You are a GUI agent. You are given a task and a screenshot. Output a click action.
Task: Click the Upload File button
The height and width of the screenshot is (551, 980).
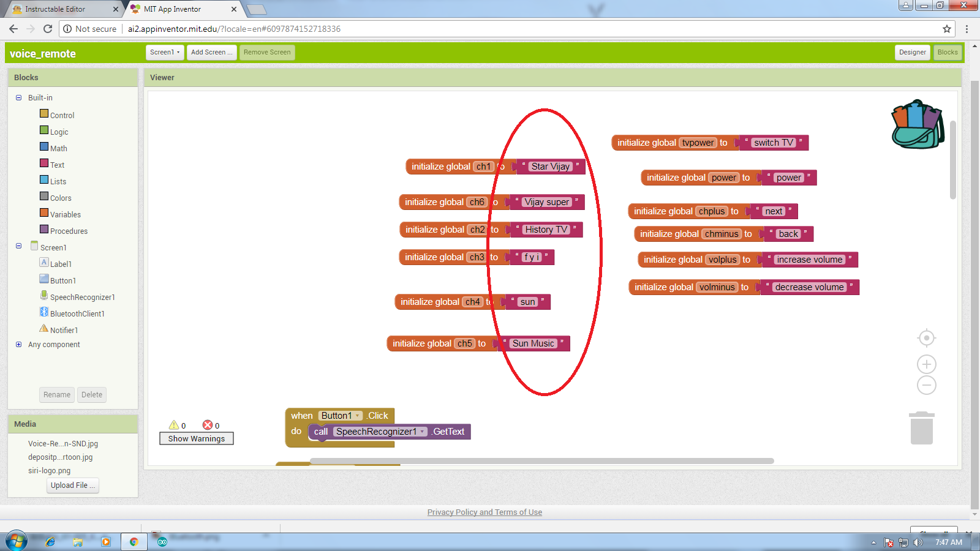pyautogui.click(x=73, y=485)
